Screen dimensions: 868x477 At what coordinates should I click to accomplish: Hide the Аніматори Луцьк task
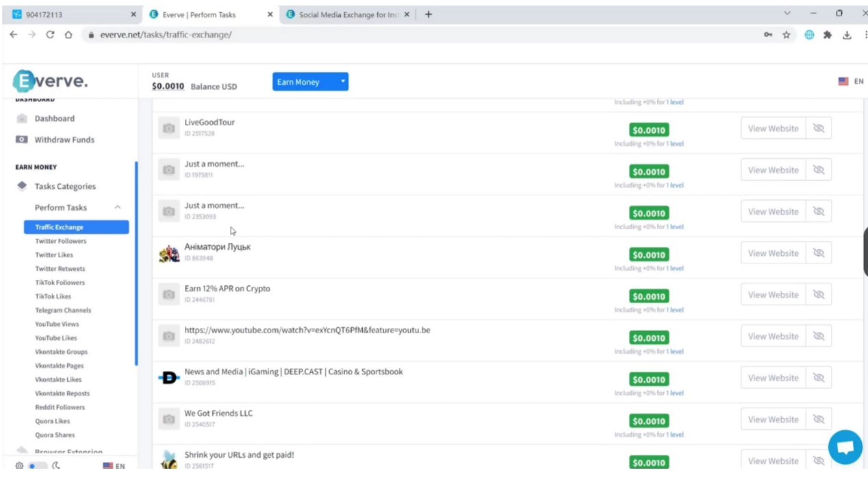[x=818, y=253]
